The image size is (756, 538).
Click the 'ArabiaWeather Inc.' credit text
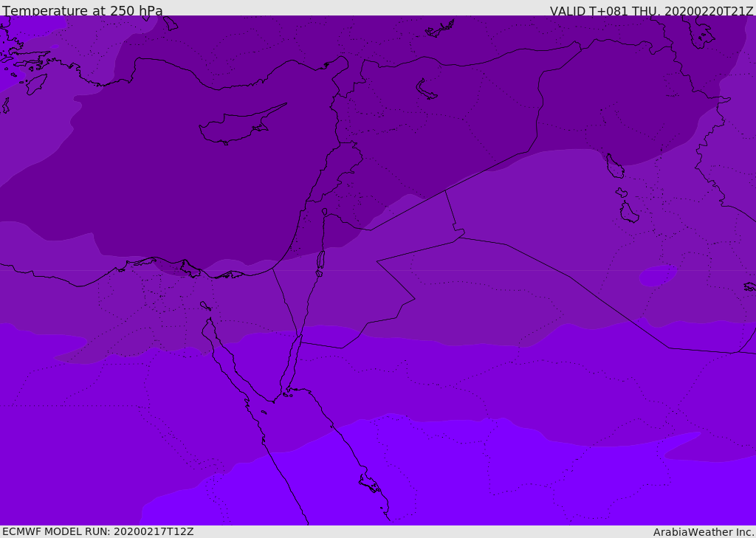704,532
